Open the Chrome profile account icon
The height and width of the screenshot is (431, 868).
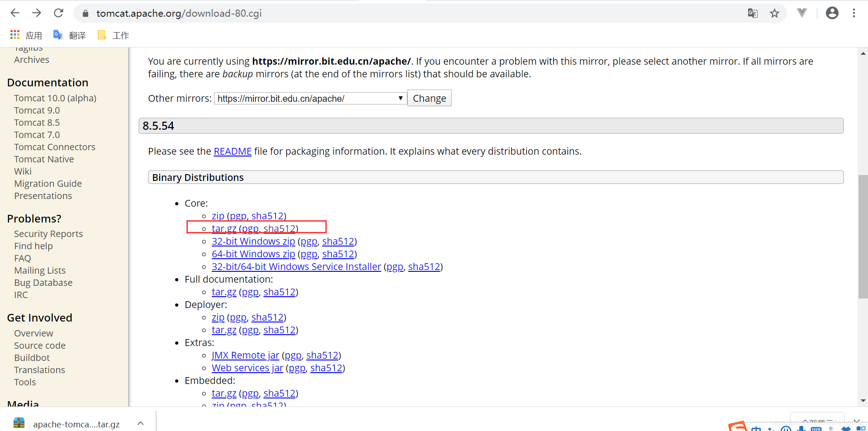point(832,13)
